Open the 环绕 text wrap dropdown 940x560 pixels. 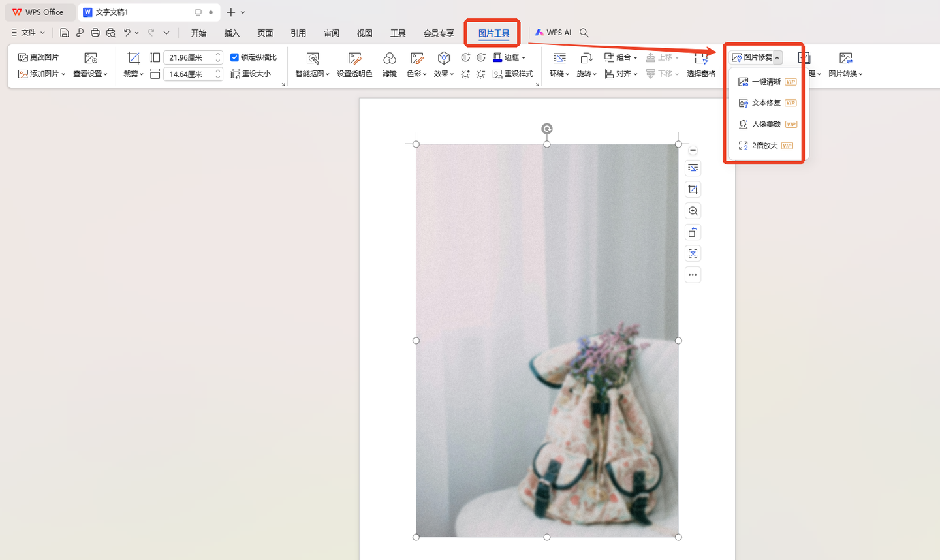(x=559, y=74)
